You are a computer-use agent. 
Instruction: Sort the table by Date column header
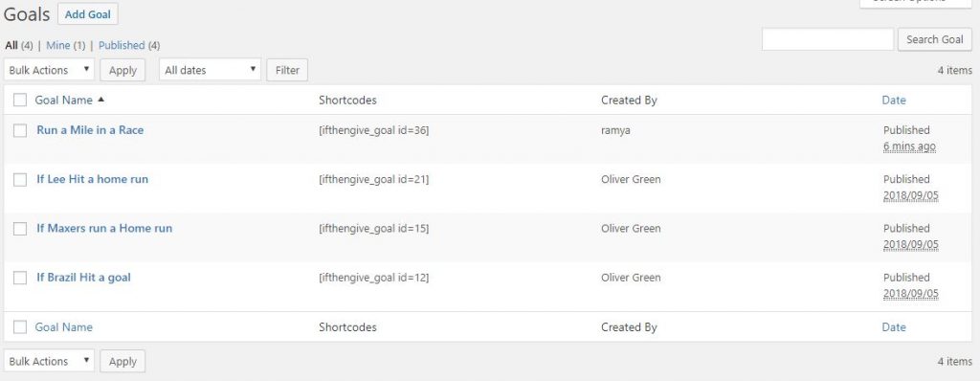894,101
